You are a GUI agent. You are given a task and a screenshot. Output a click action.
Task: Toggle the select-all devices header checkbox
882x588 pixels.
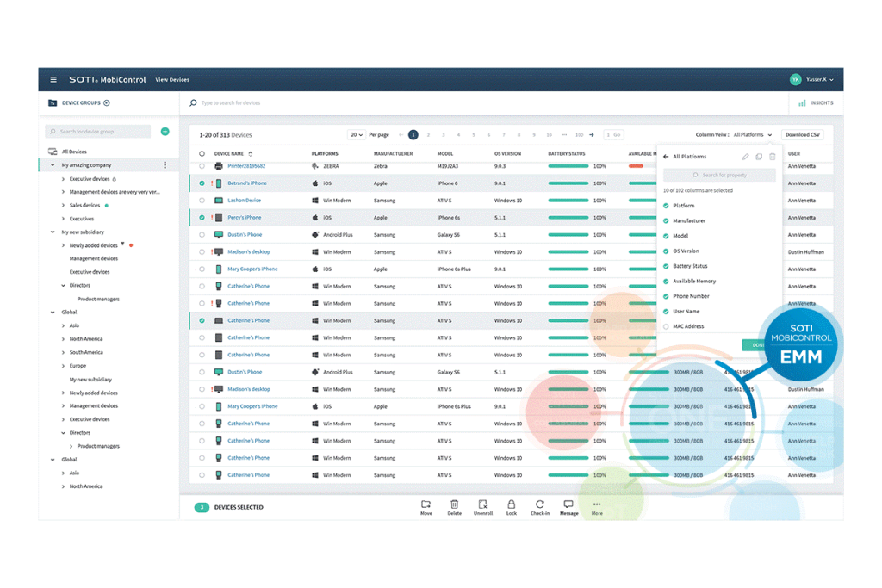click(x=202, y=153)
